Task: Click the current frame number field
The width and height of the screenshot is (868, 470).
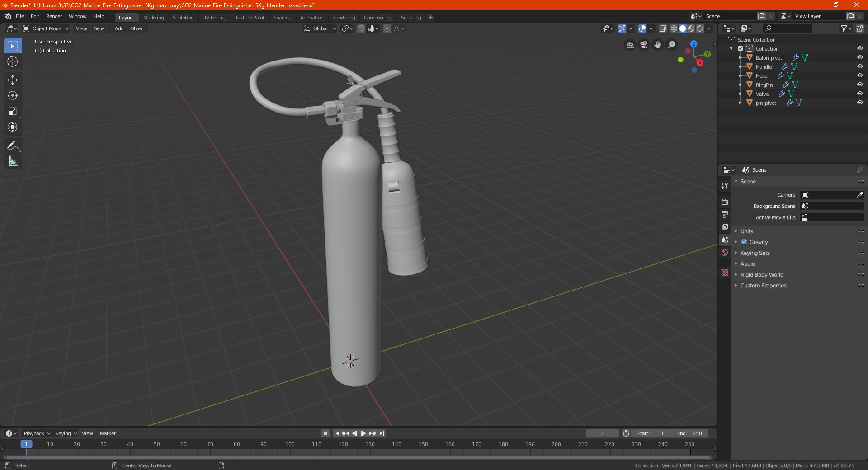Action: point(602,433)
